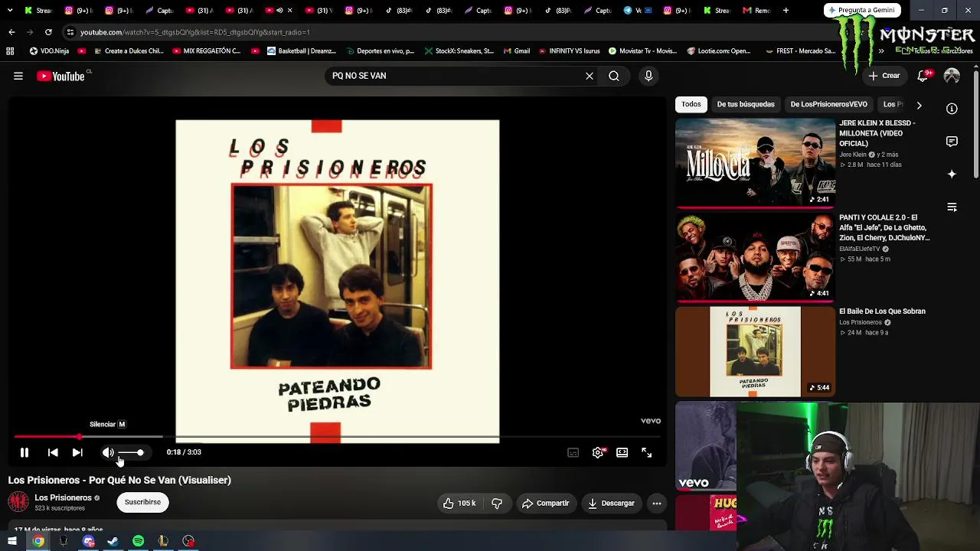Switch to theater mode view
This screenshot has width=980, height=551.
click(x=622, y=452)
